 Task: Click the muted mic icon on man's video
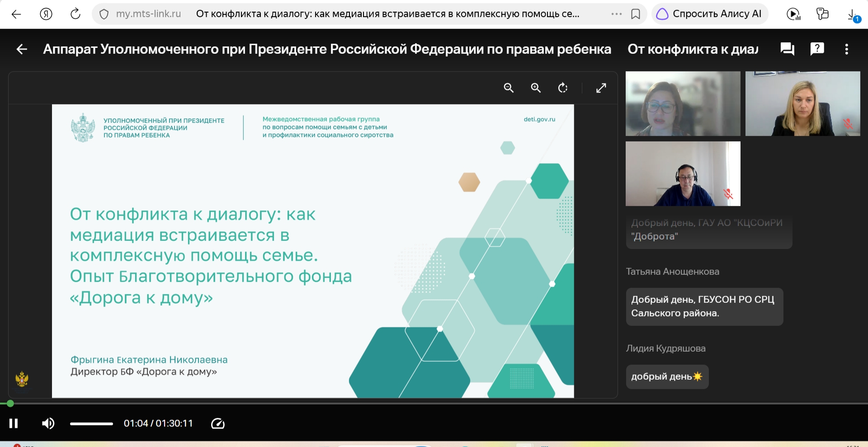tap(728, 194)
